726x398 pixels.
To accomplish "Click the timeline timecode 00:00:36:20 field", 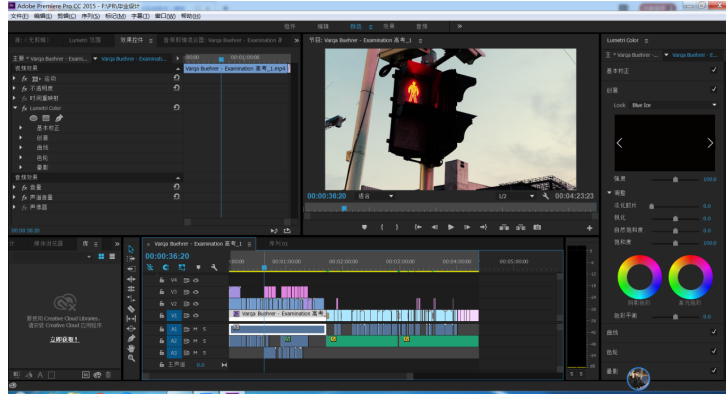I will [167, 256].
